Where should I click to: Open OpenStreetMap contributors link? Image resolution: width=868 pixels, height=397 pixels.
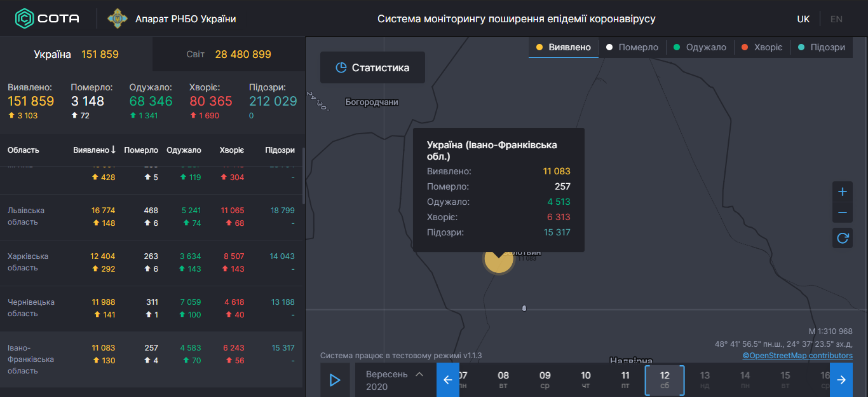(797, 356)
